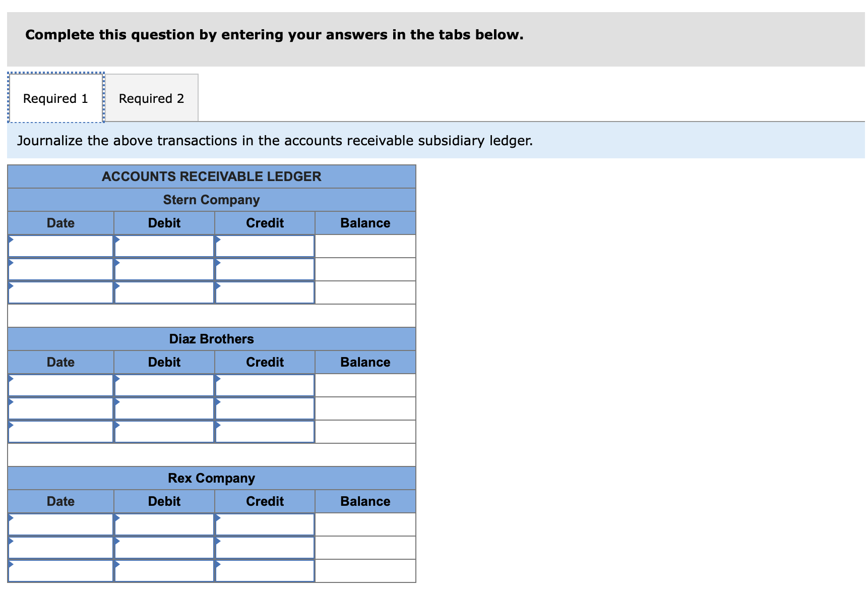This screenshot has height=589, width=868.
Task: Expand the second Date dropdown for Stern Company
Action: (60, 269)
